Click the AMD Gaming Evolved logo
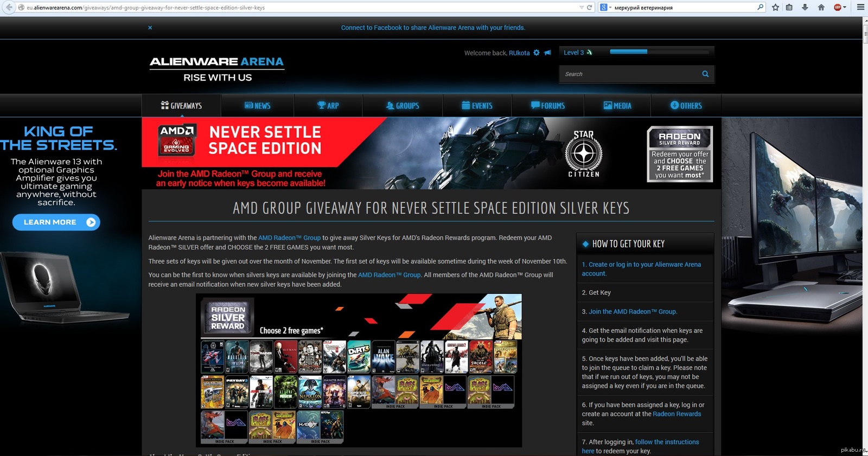 [176, 140]
